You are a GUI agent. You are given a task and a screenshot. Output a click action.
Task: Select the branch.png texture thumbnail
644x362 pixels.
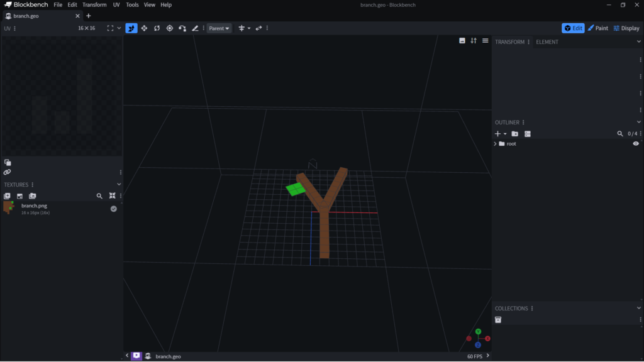point(9,208)
